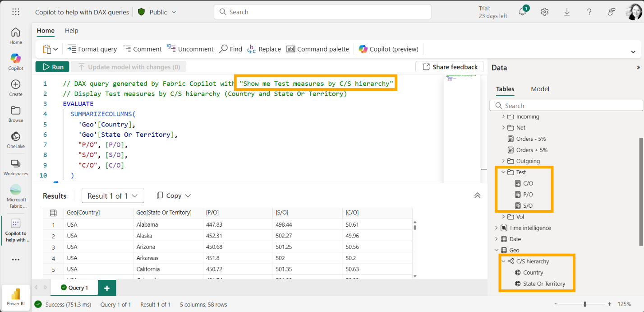Add a new query tab with plus
Viewport: 644px width, 312px height.
point(107,288)
